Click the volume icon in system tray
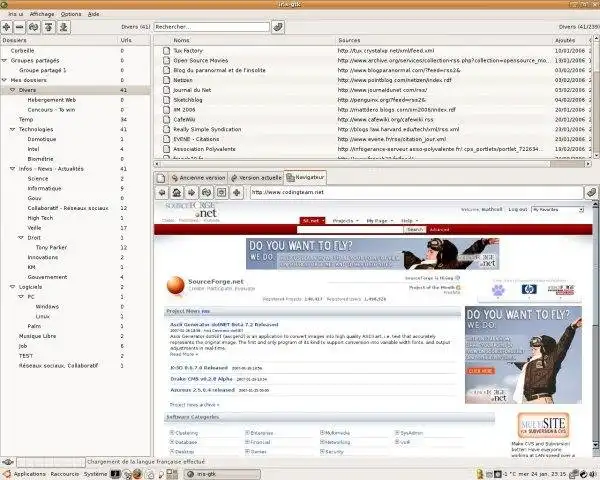600x480 pixels. pyautogui.click(x=592, y=474)
